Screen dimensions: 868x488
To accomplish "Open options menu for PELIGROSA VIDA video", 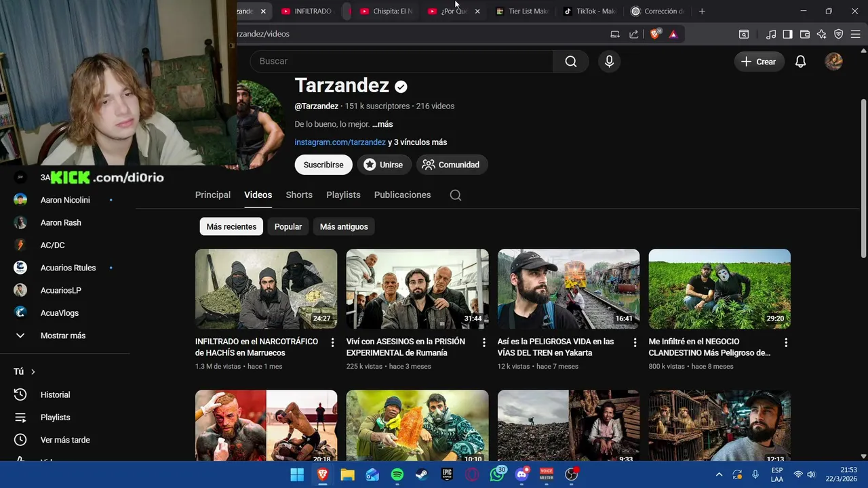I will (635, 343).
